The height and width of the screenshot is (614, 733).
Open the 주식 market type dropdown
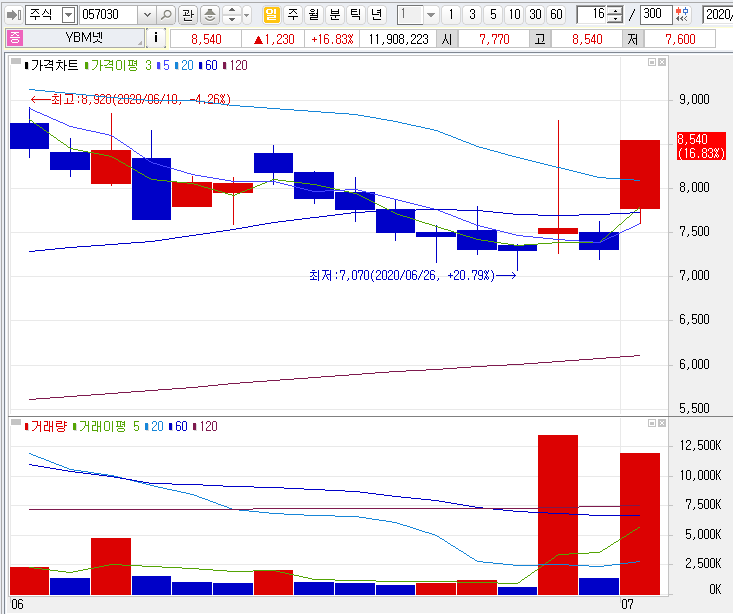[69, 15]
